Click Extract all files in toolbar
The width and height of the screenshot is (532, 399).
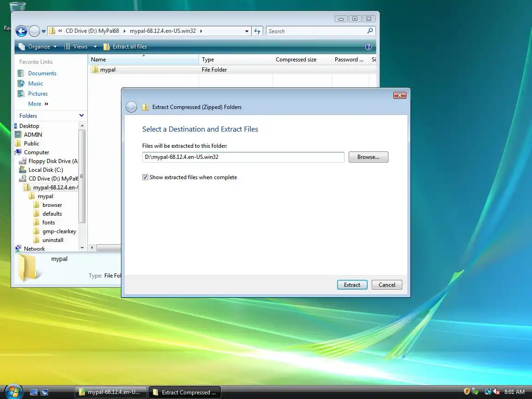click(x=125, y=47)
